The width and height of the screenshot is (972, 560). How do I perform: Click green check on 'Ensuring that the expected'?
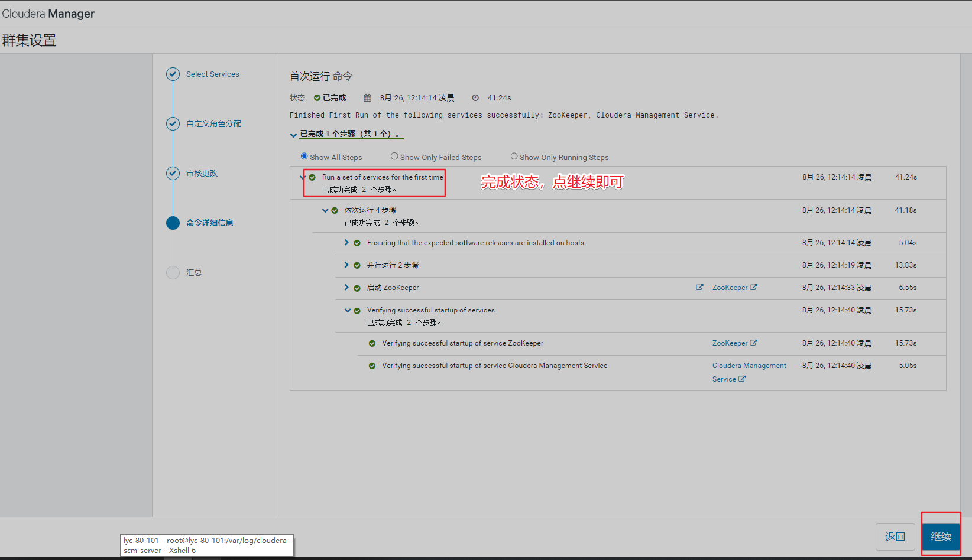click(x=357, y=243)
